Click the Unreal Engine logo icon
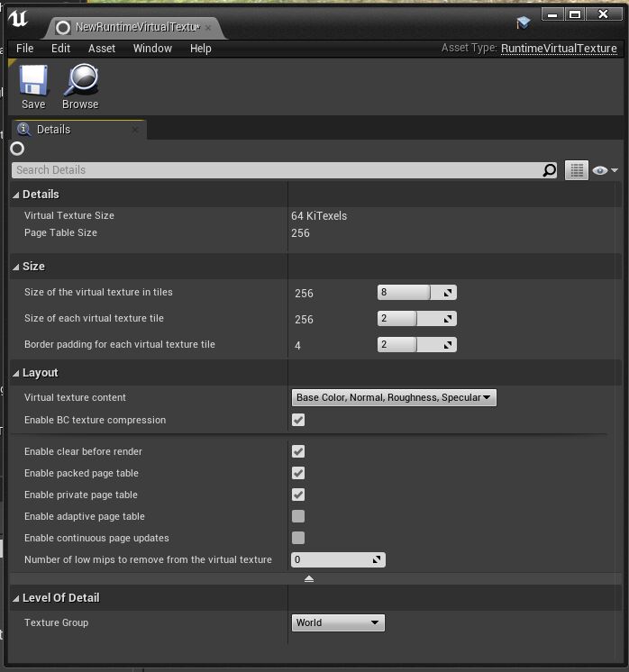The image size is (629, 672). click(18, 19)
